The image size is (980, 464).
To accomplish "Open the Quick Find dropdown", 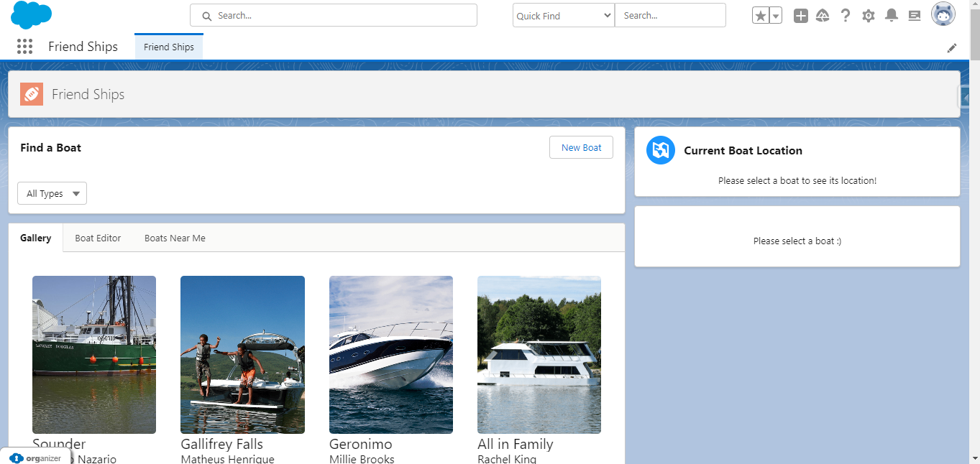I will click(x=563, y=16).
